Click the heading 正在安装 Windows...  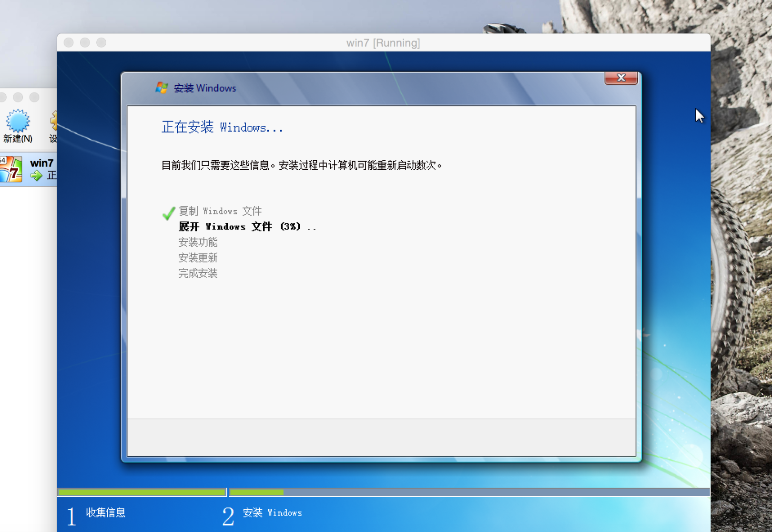(222, 127)
